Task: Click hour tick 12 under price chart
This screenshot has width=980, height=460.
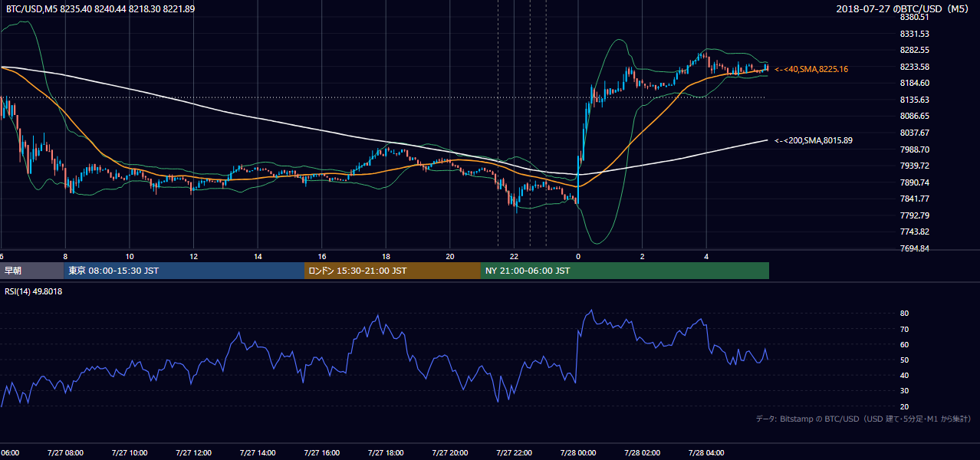Action: 194,257
